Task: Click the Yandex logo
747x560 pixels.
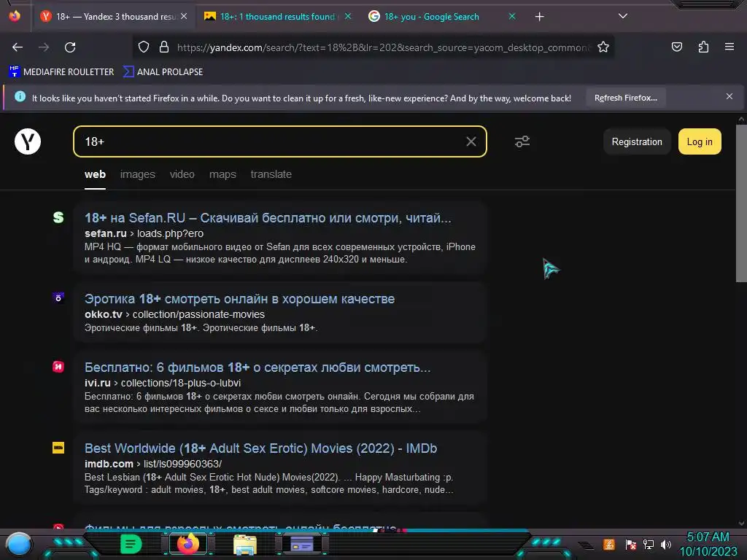Action: click(x=28, y=141)
